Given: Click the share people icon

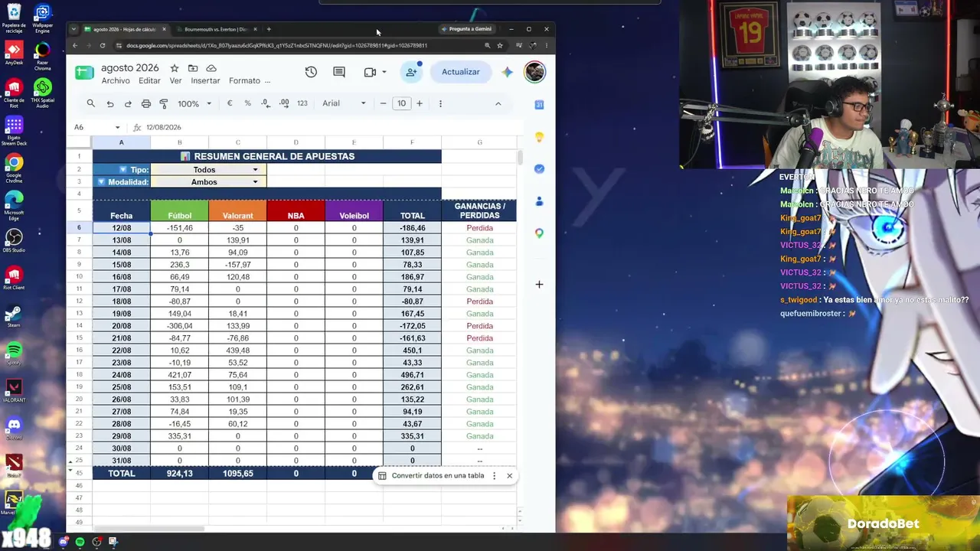Looking at the screenshot, I should click(412, 72).
